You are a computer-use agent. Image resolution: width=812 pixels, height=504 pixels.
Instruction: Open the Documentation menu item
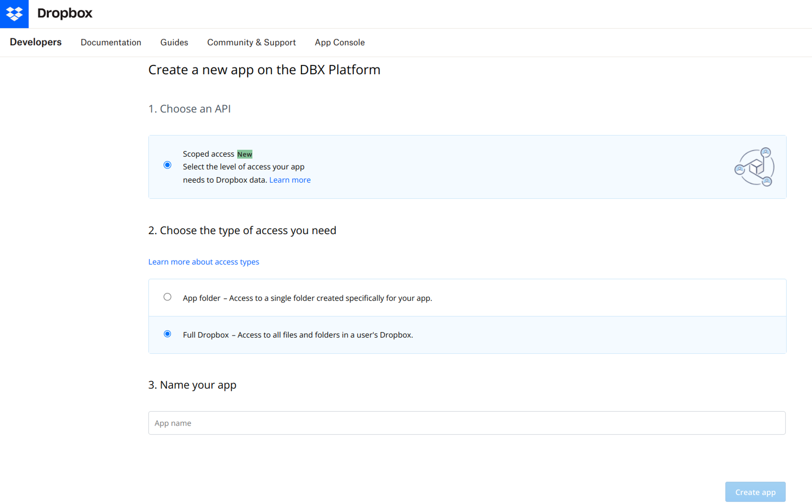click(x=111, y=42)
